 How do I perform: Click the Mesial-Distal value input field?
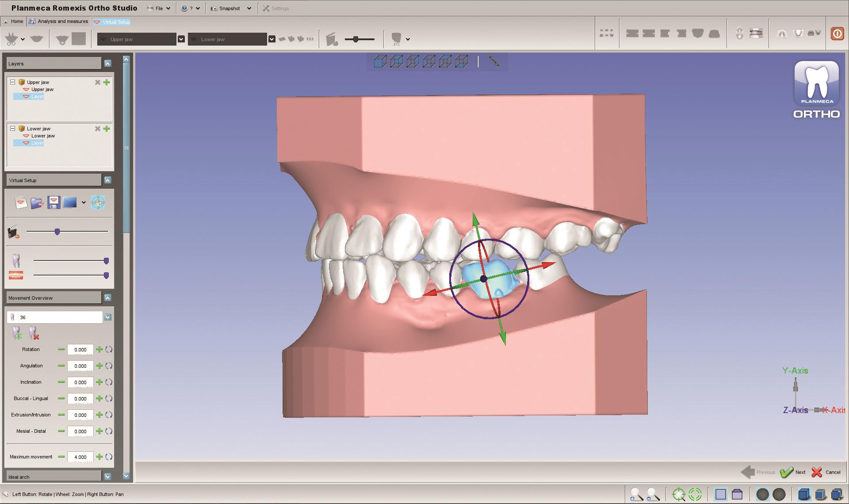pos(80,430)
